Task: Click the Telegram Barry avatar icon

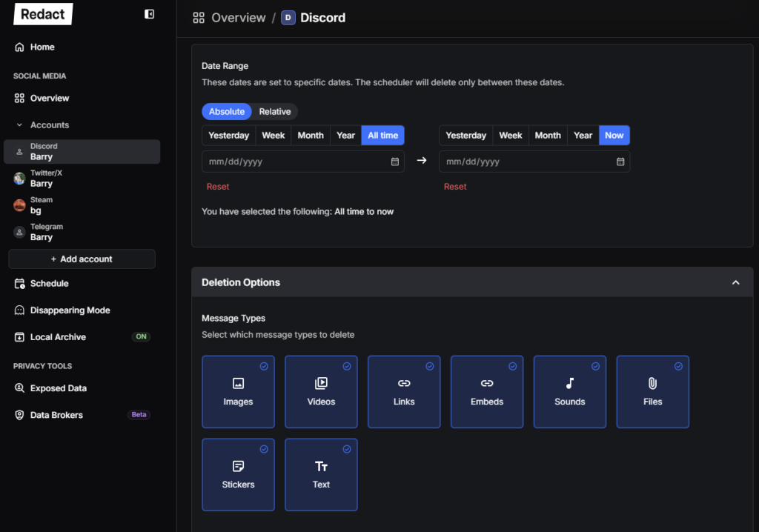Action: tap(19, 232)
